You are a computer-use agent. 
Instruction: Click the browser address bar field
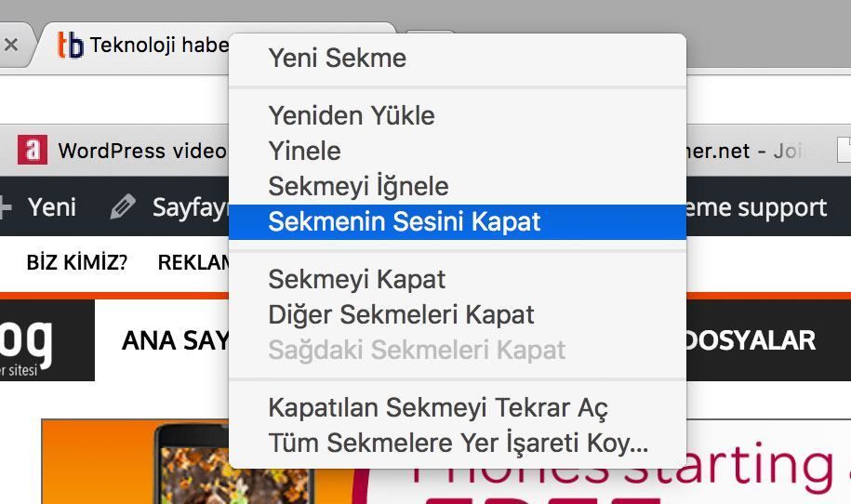[x=112, y=98]
